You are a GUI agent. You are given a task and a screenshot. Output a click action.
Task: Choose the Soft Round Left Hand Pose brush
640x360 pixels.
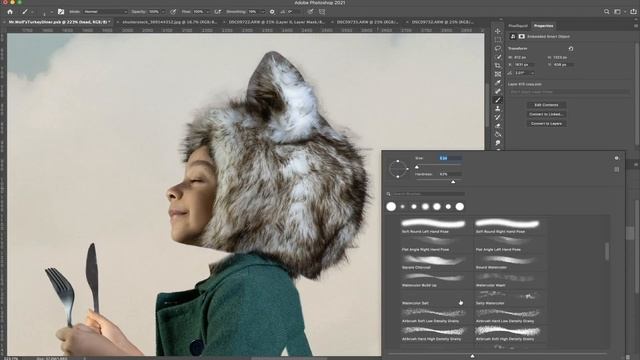(433, 226)
